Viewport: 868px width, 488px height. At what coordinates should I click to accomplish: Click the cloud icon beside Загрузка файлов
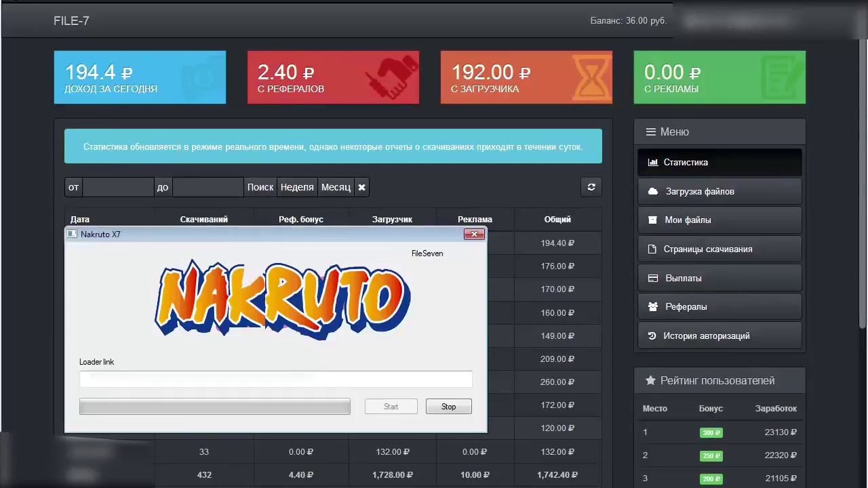(653, 191)
